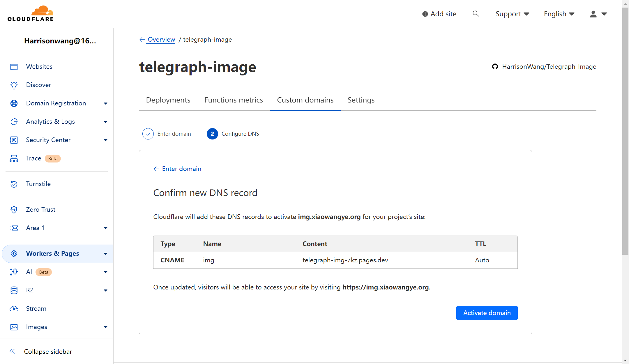629x364 pixels.
Task: Go back via Enter domain link
Action: point(177,169)
